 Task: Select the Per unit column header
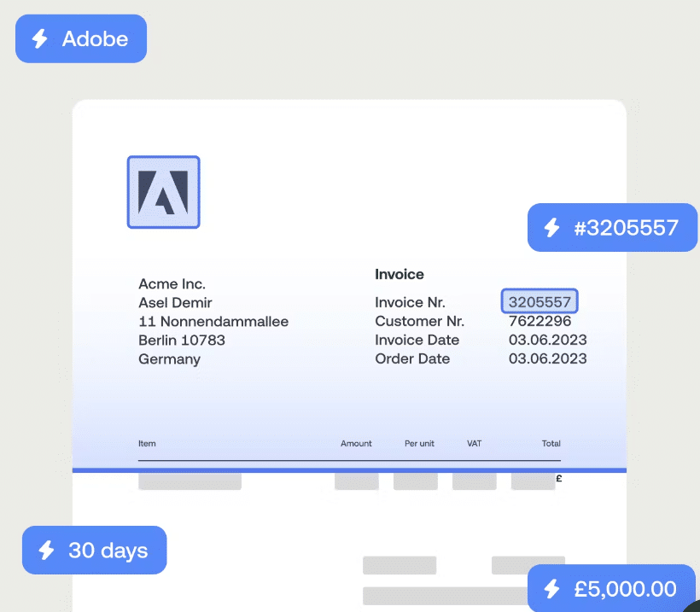[419, 444]
